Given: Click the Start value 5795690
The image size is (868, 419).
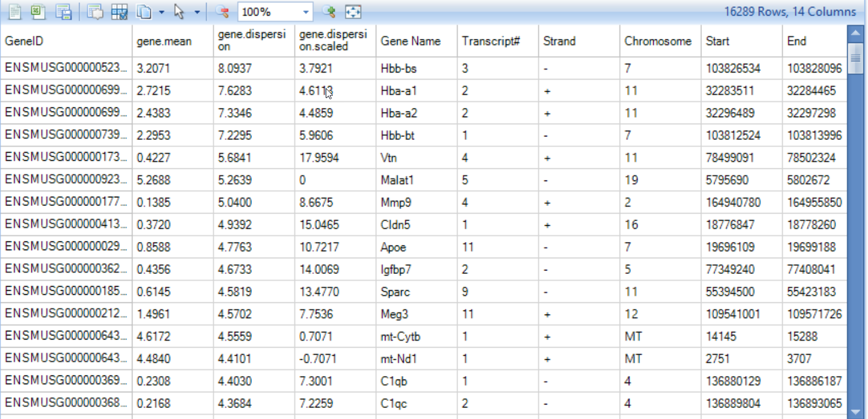Looking at the screenshot, I should tap(727, 180).
